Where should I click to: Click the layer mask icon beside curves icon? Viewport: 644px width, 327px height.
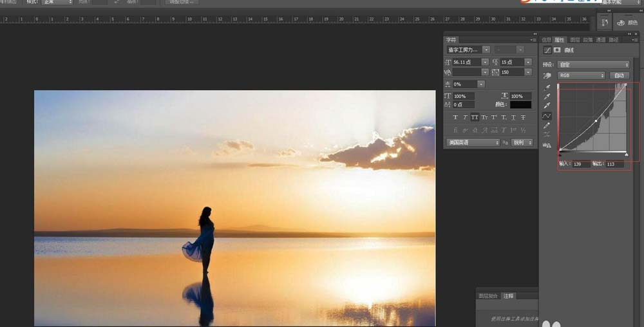click(x=557, y=50)
